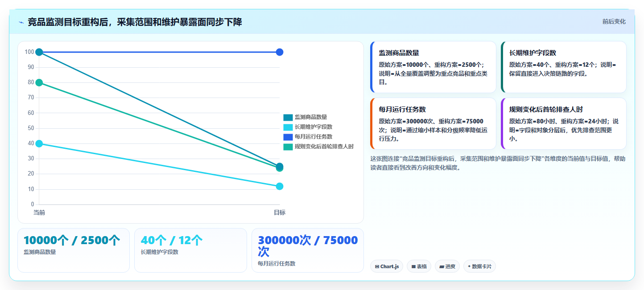Screen dimensions: 644x290
Task: Click the y-axis tick label 0
Action: pos(32,204)
